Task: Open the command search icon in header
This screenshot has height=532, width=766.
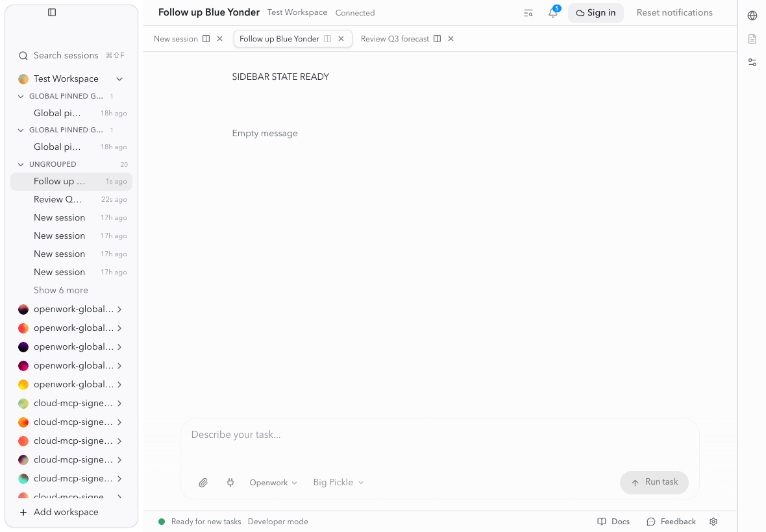Action: pos(528,13)
